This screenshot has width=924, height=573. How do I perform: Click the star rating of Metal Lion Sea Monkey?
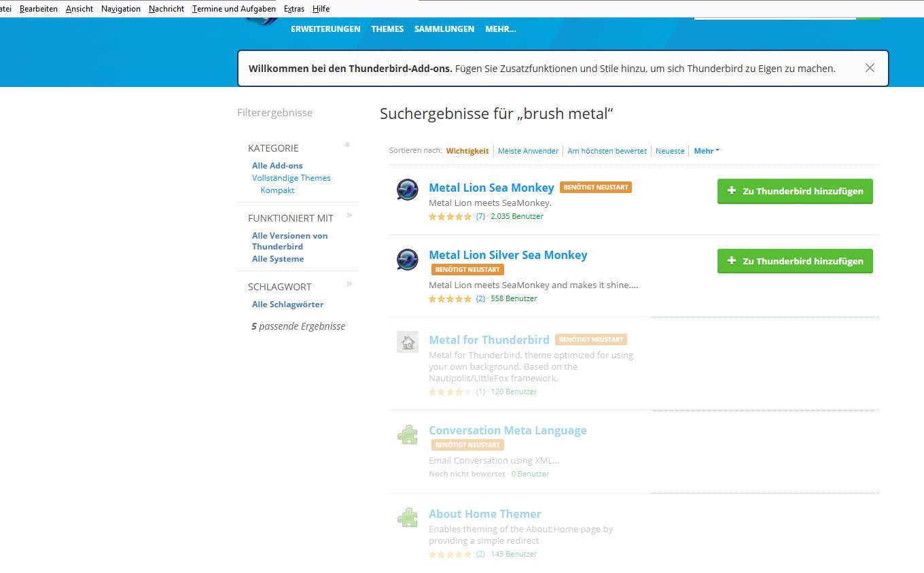coord(450,217)
